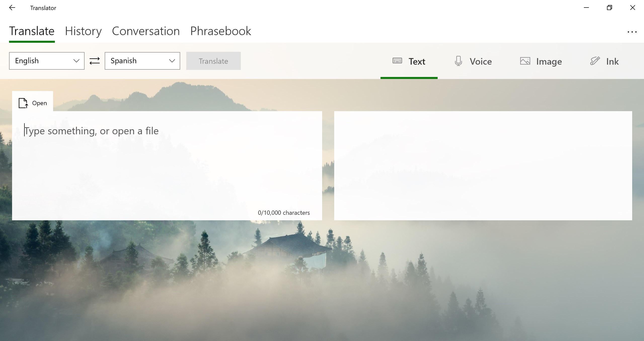Click the keyboard Text icon

tap(397, 61)
